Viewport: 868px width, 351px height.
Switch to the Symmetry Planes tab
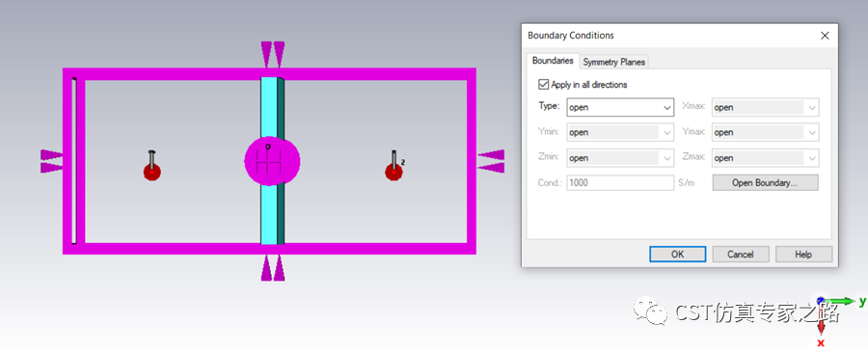(x=614, y=62)
